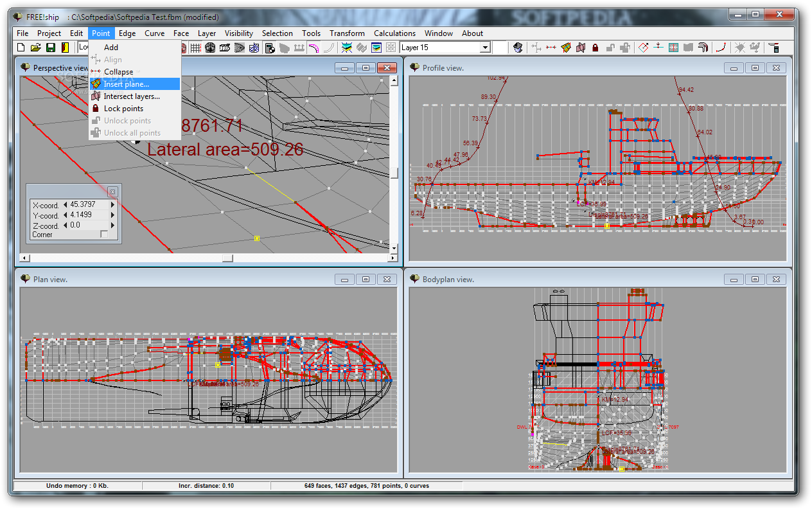
Task: Increase Z-coord with the right arrow
Action: [x=113, y=226]
